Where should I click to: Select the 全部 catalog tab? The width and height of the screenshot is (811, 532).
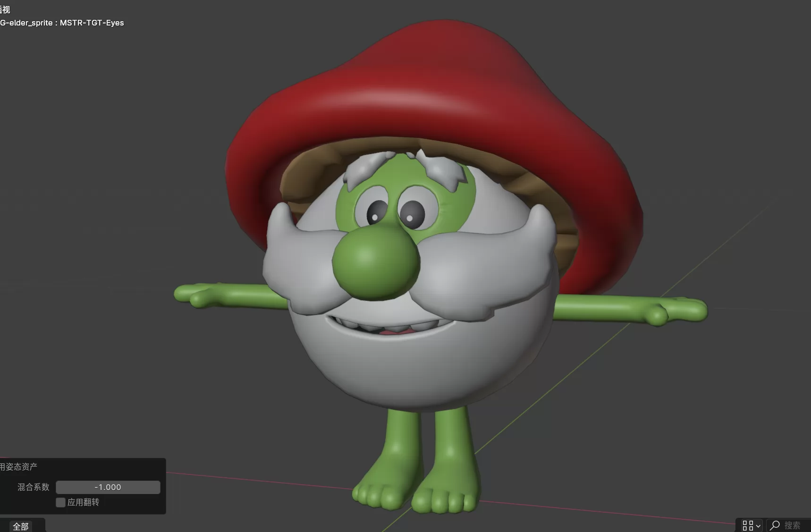click(x=21, y=526)
